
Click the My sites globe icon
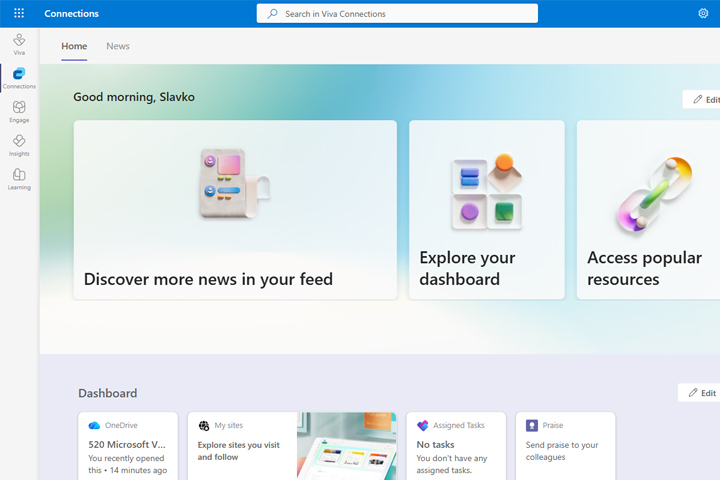tap(204, 425)
